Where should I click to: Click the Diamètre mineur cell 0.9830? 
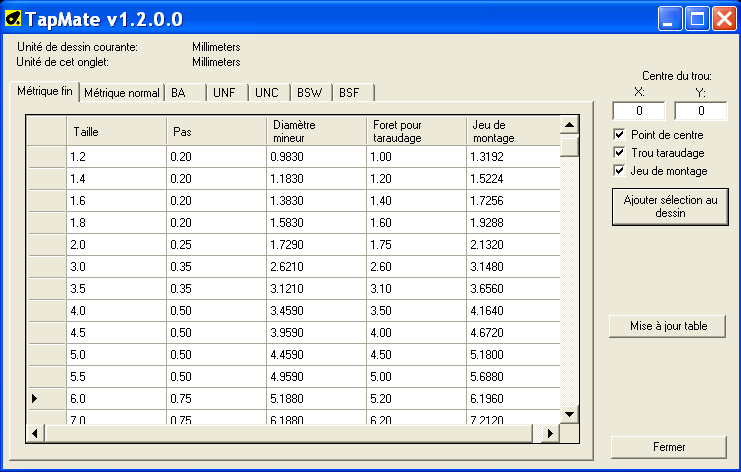click(x=316, y=156)
